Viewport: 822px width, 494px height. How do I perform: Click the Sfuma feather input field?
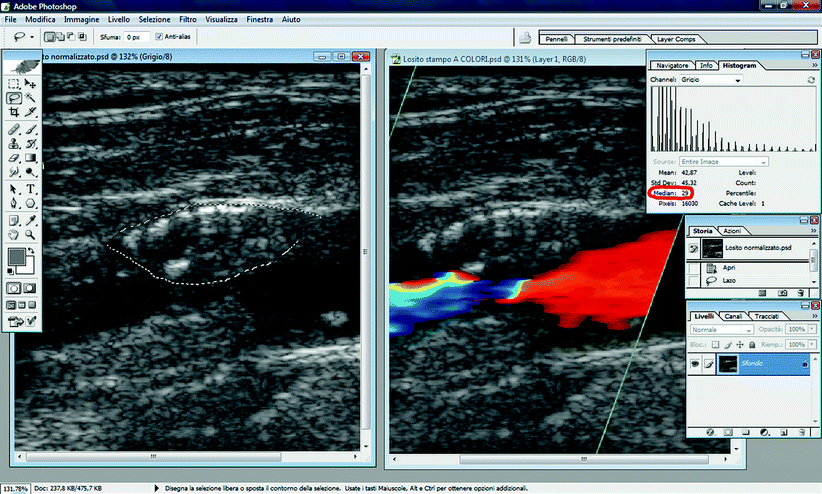pos(135,37)
